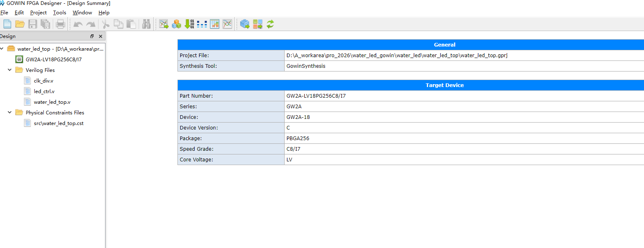Click the GowinSynthesis value cell
The image size is (644, 248).
(x=464, y=66)
